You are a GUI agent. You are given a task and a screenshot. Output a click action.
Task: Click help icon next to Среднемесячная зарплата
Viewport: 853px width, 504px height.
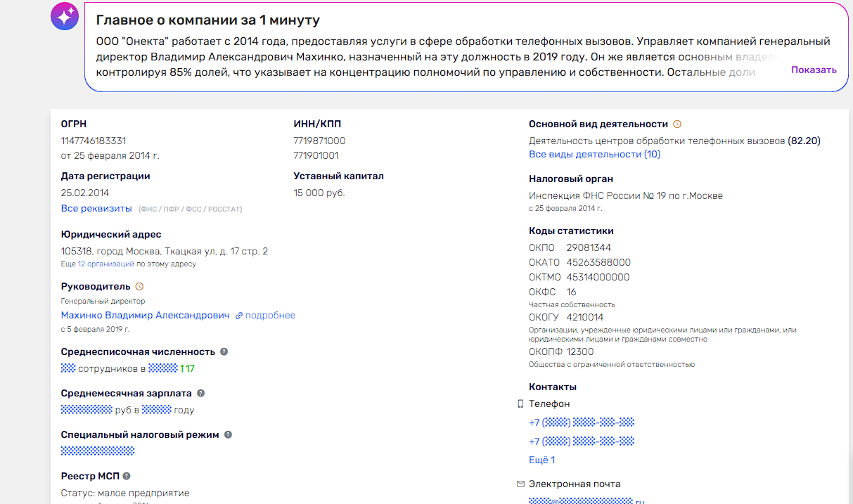click(x=200, y=394)
